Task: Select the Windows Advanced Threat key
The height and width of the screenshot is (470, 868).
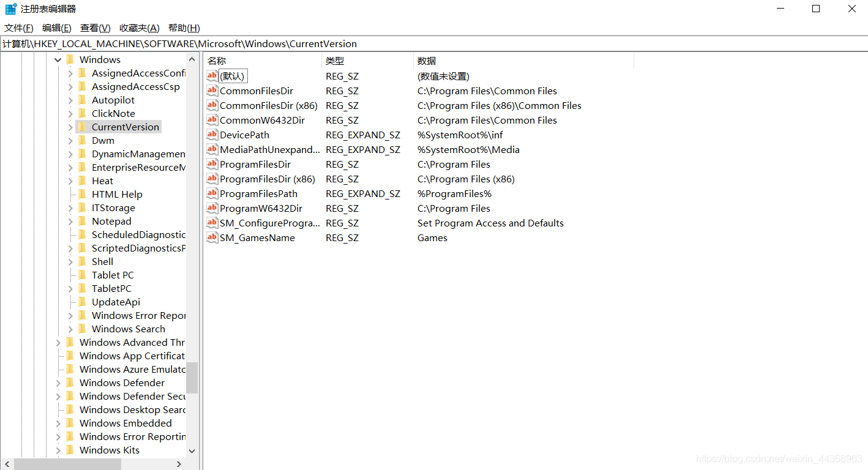Action: click(x=132, y=342)
